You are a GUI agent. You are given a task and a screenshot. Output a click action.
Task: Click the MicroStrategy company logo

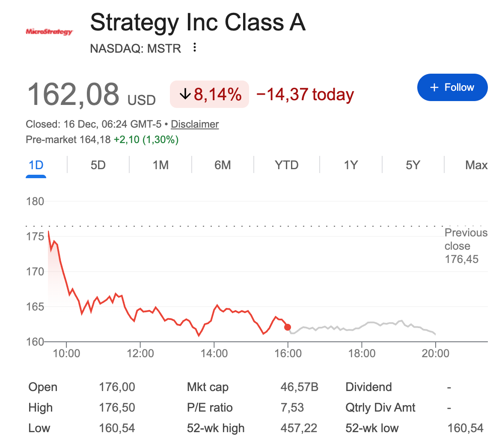coord(49,31)
